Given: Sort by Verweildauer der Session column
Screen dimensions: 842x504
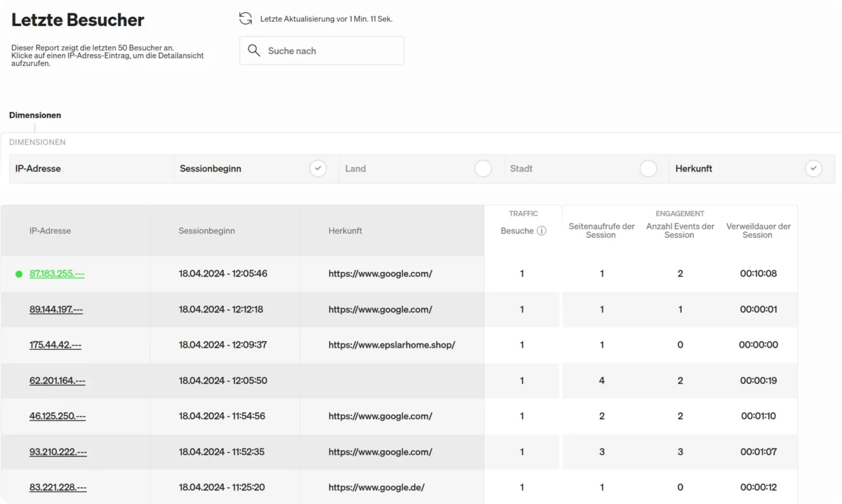Looking at the screenshot, I should coord(758,231).
